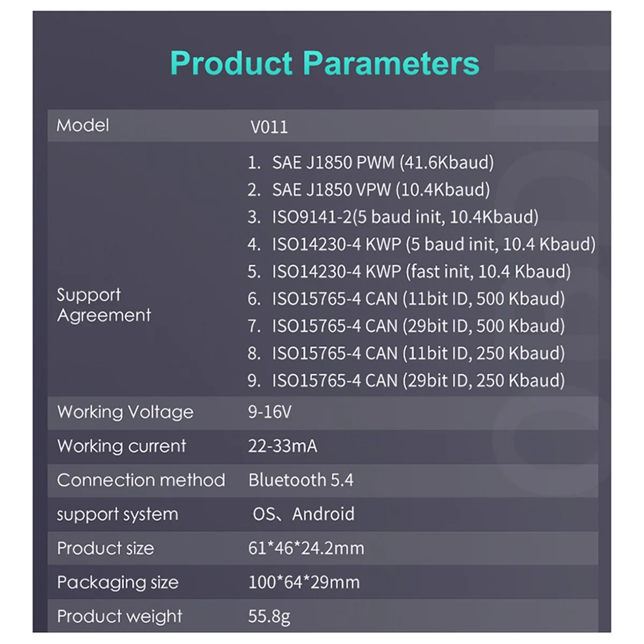The image size is (644, 644).
Task: Select the OS, Android support system value
Action: point(303,514)
